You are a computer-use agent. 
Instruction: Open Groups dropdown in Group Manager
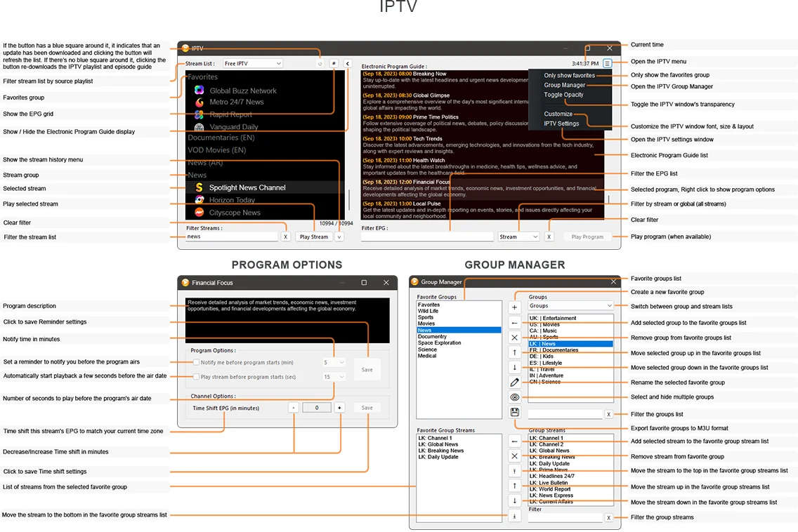pyautogui.click(x=570, y=306)
